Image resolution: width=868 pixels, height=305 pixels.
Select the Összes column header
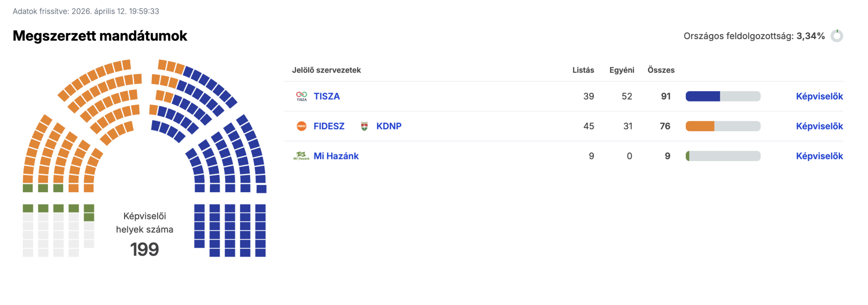coord(661,70)
